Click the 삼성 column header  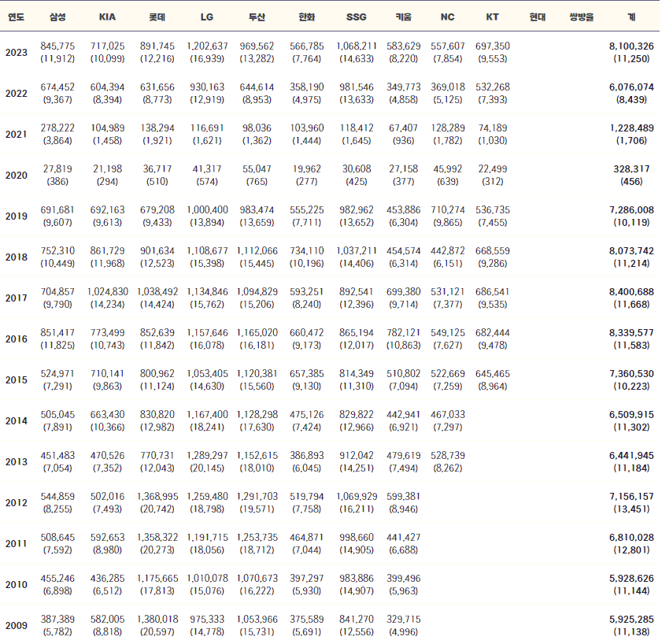click(x=57, y=17)
